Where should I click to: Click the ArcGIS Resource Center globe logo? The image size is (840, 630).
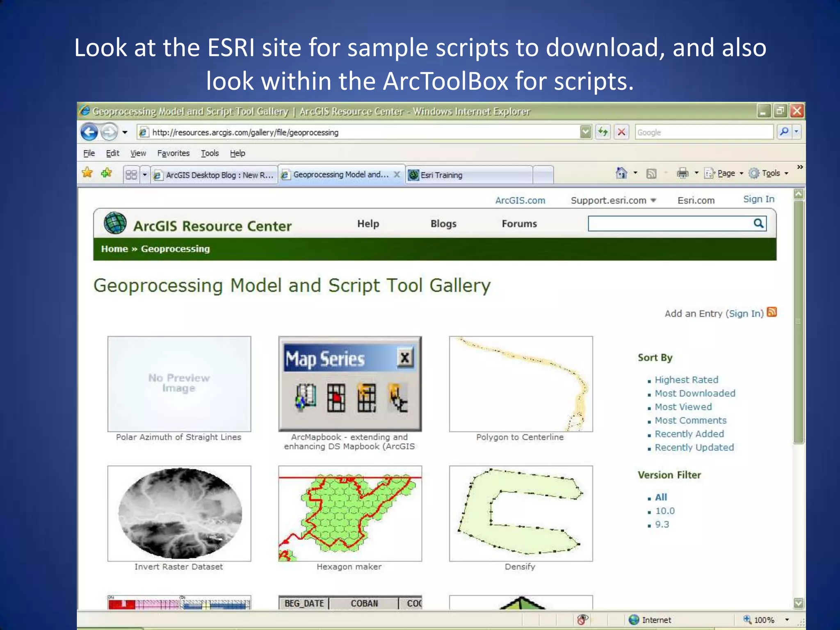[115, 223]
